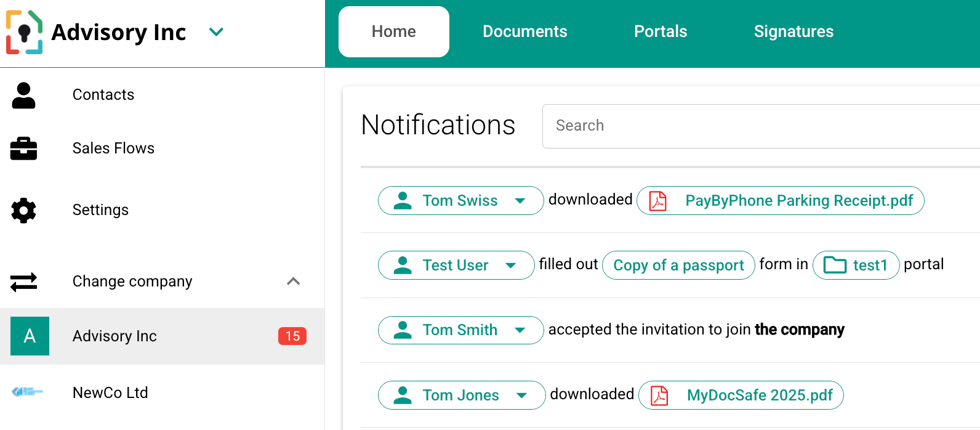Click the NewCo Ltd company logo
This screenshot has height=430, width=980.
pos(28,392)
